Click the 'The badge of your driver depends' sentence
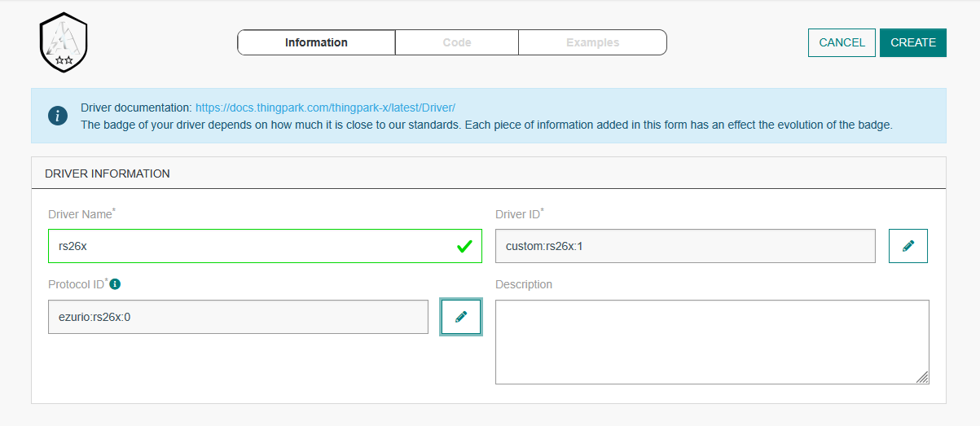The height and width of the screenshot is (426, 980). coord(486,125)
